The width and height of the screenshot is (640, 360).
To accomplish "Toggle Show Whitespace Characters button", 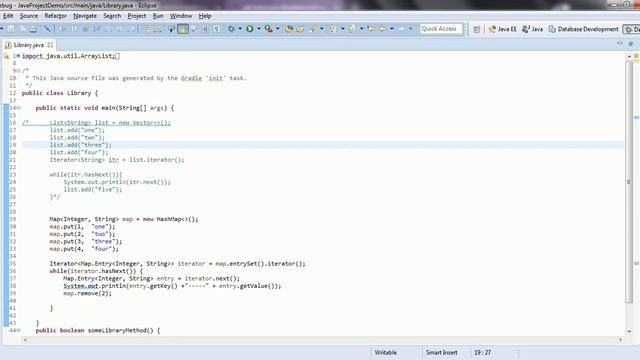I will [217, 29].
